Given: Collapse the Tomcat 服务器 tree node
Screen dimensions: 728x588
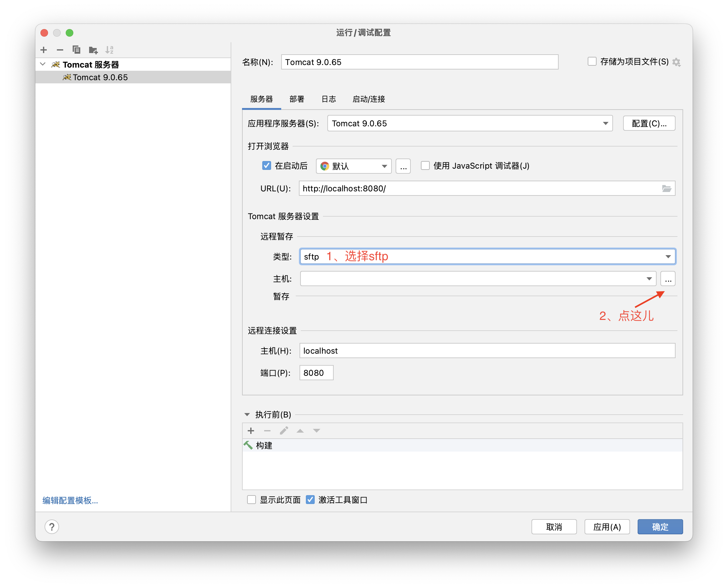Looking at the screenshot, I should [x=43, y=64].
